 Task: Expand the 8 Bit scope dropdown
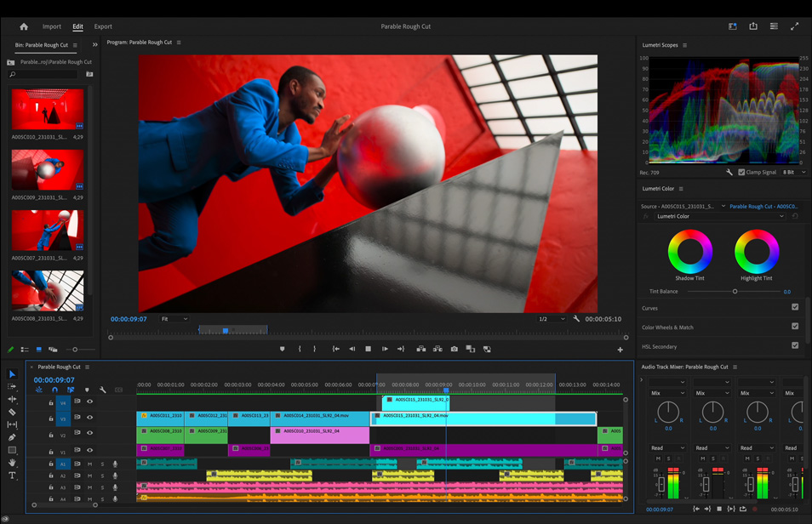[x=793, y=172]
